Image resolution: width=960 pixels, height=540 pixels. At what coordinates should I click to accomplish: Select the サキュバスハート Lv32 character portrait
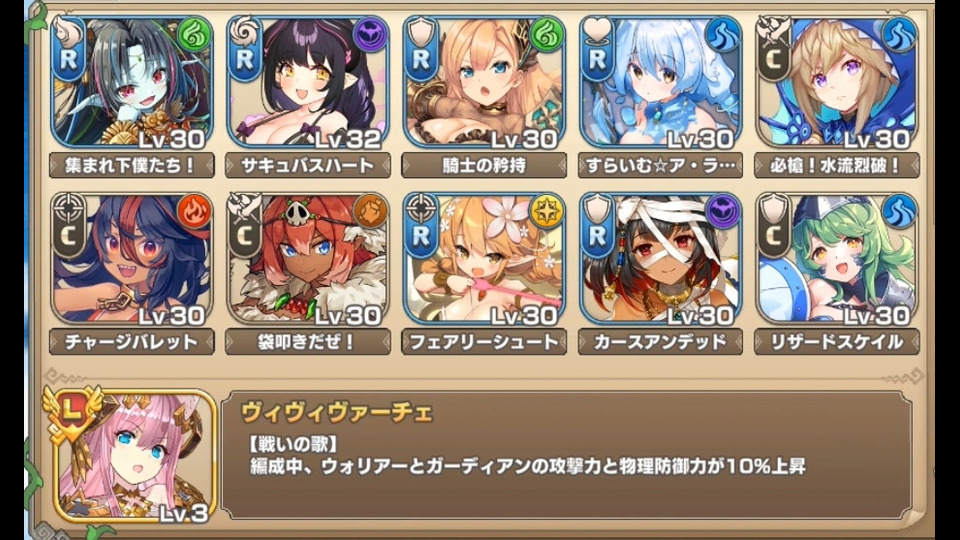click(x=308, y=82)
